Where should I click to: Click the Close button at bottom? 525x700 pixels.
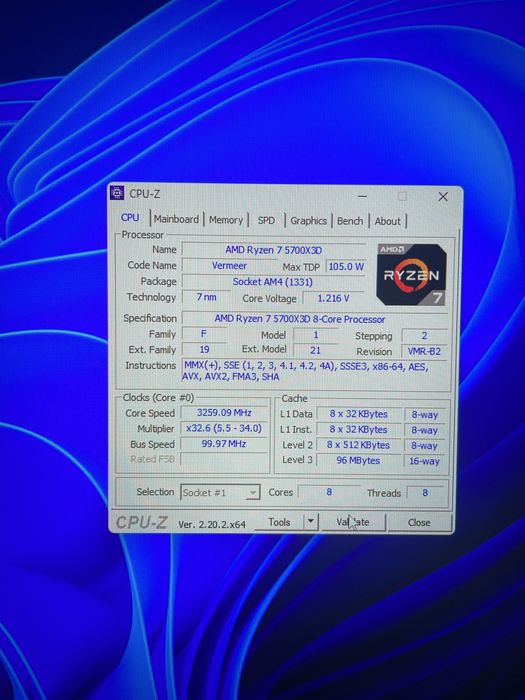pos(419,522)
